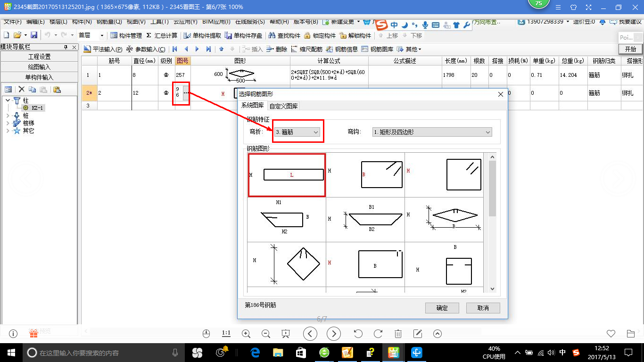Open the 弯折 dropdown showing 3.箍筋
This screenshot has height=362, width=644.
coord(298,132)
